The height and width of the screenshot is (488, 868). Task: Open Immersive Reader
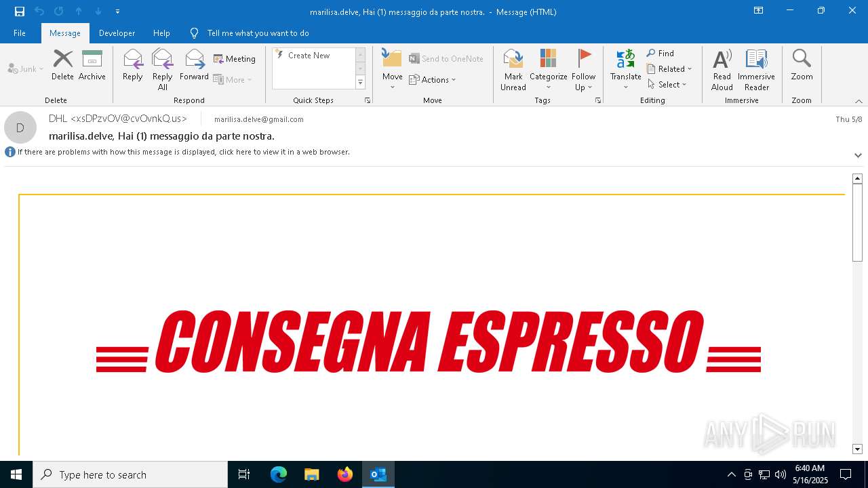(x=756, y=70)
